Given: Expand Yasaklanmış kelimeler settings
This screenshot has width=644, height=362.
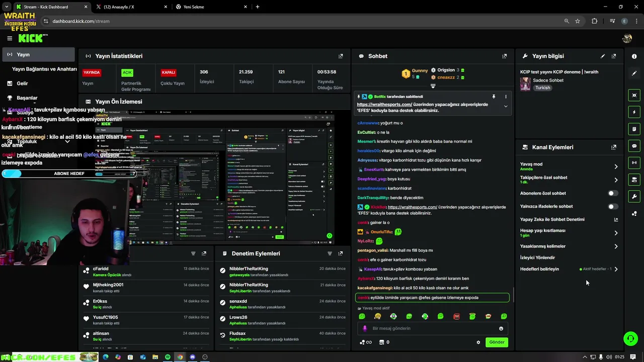Looking at the screenshot, I should [x=616, y=246].
